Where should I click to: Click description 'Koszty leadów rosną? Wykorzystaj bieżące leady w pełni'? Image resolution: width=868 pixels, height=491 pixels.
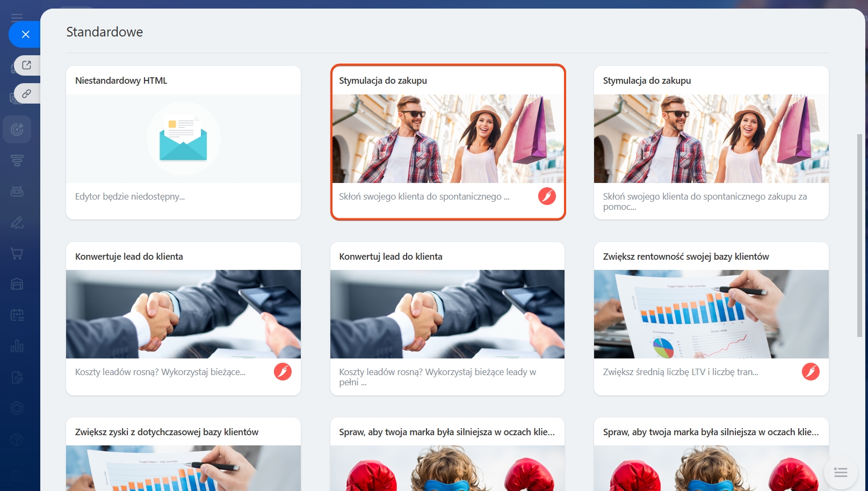[x=438, y=377]
